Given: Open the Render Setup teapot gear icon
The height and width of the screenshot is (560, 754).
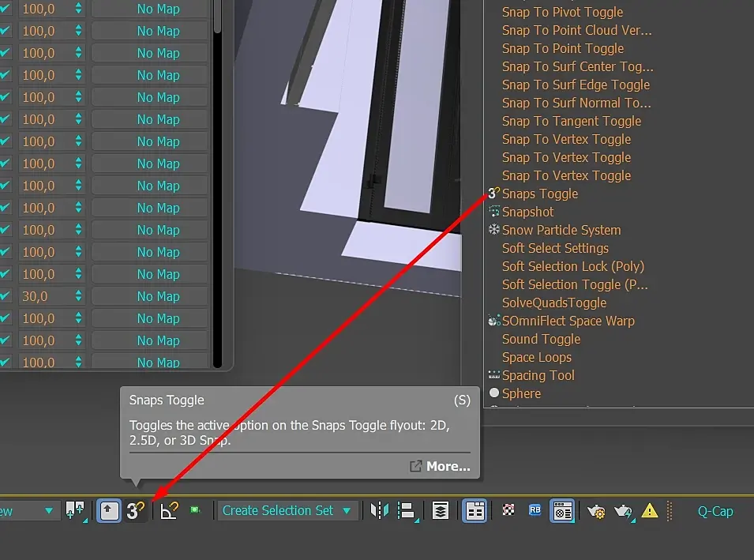Looking at the screenshot, I should (x=596, y=511).
